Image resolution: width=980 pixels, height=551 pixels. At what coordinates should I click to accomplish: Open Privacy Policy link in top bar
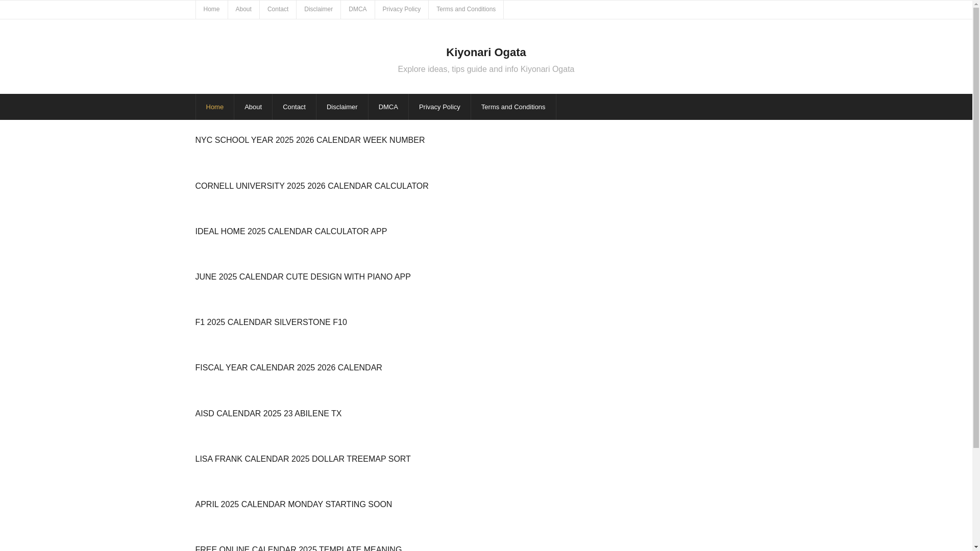402,9
